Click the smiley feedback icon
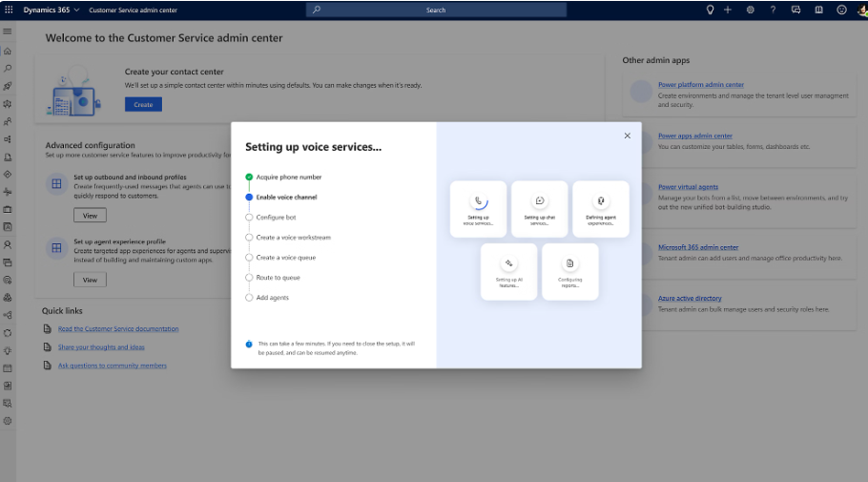This screenshot has height=482, width=868. (x=841, y=10)
